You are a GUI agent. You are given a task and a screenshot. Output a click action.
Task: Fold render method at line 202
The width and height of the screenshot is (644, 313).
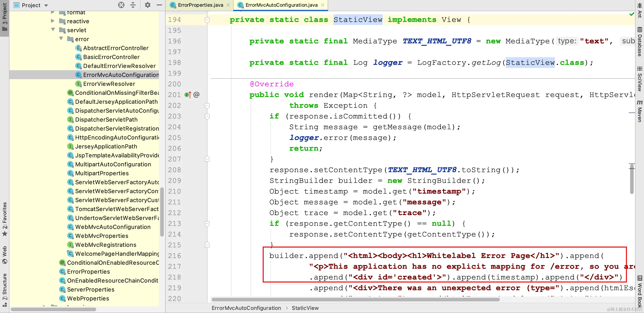point(207,106)
